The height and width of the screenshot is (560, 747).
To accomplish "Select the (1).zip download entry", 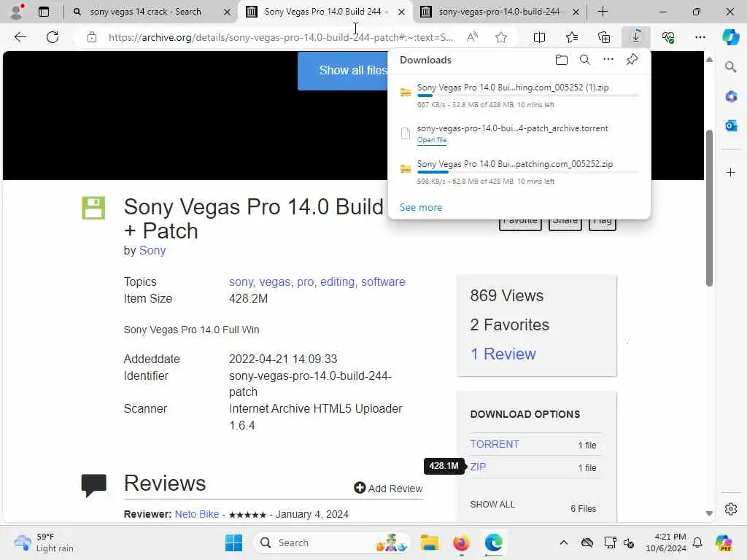I will click(519, 96).
